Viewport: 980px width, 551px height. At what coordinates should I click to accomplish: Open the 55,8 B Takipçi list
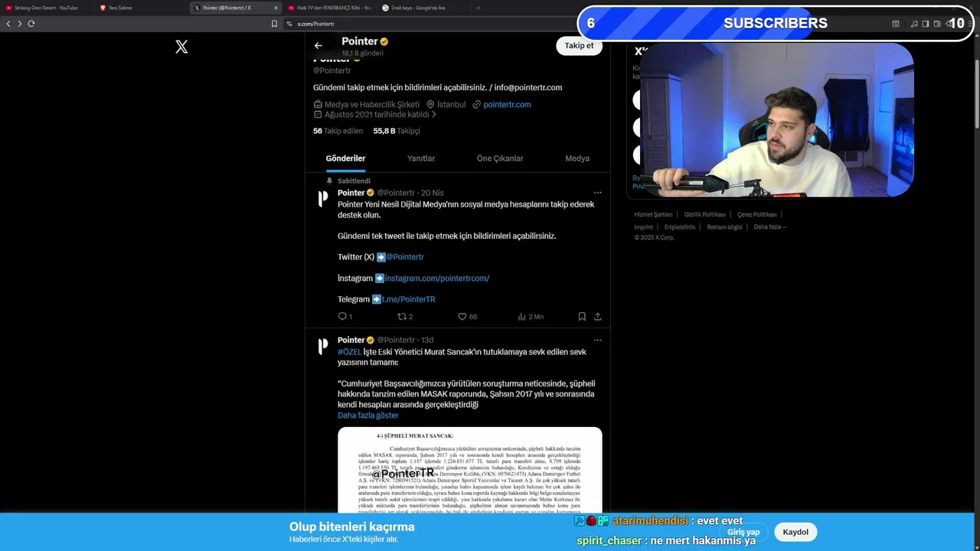coord(397,131)
